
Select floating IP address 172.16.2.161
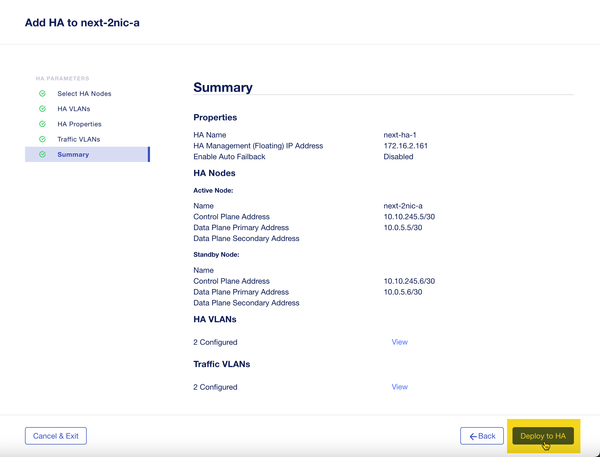pyautogui.click(x=406, y=146)
